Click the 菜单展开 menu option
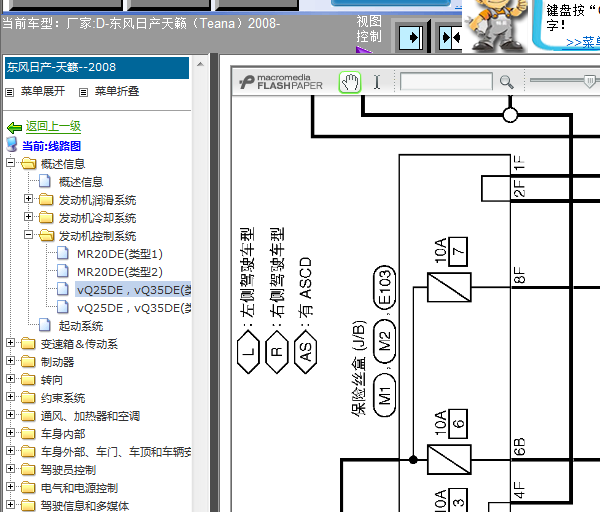This screenshot has height=512, width=600. point(42,91)
